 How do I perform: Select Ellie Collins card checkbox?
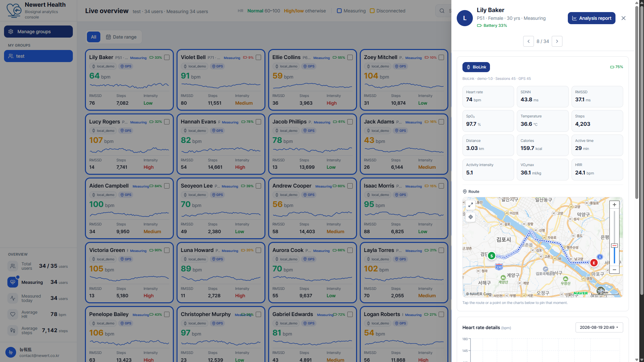[350, 58]
